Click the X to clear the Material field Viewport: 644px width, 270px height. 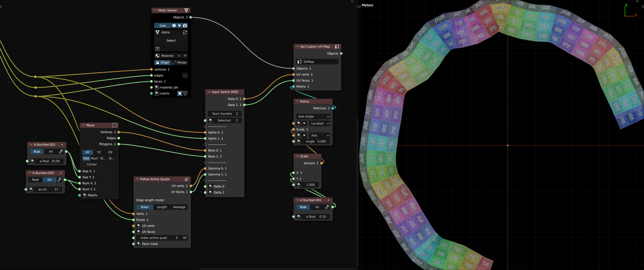coord(179,56)
